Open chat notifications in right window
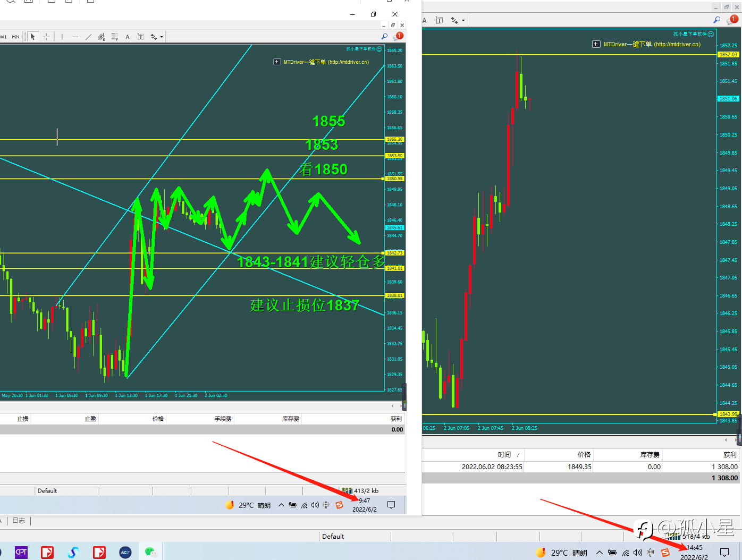Image resolution: width=742 pixels, height=560 pixels. click(x=732, y=20)
